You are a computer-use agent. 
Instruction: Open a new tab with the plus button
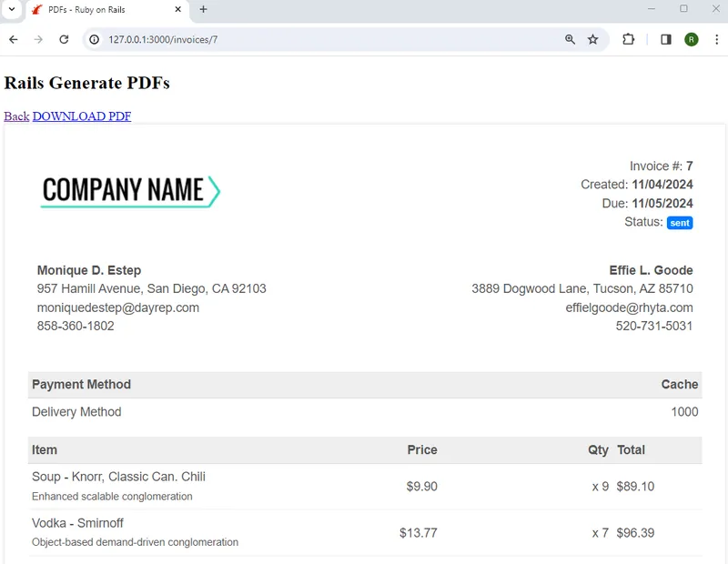[203, 9]
